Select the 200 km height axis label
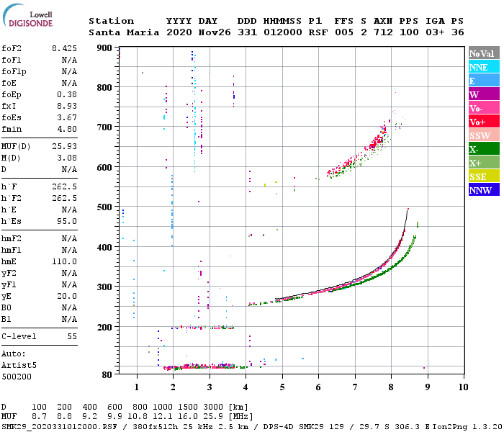Viewport: 504px width, 432px height. tap(104, 327)
